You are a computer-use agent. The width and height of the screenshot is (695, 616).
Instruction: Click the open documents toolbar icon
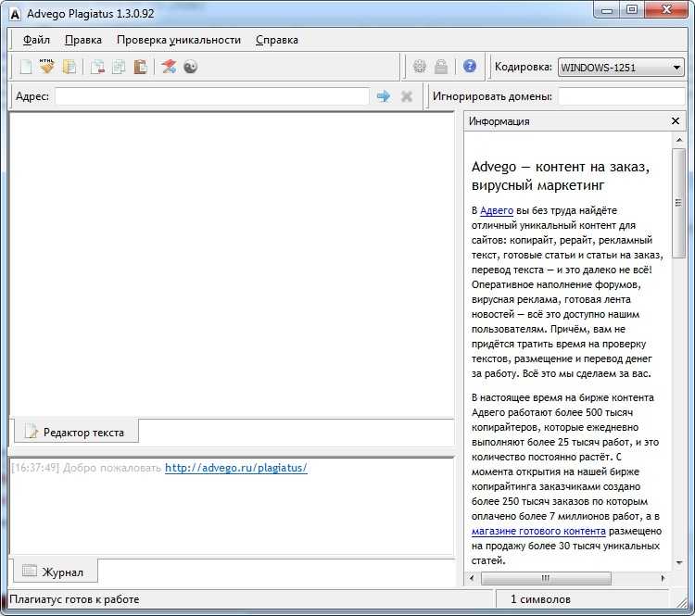point(69,67)
